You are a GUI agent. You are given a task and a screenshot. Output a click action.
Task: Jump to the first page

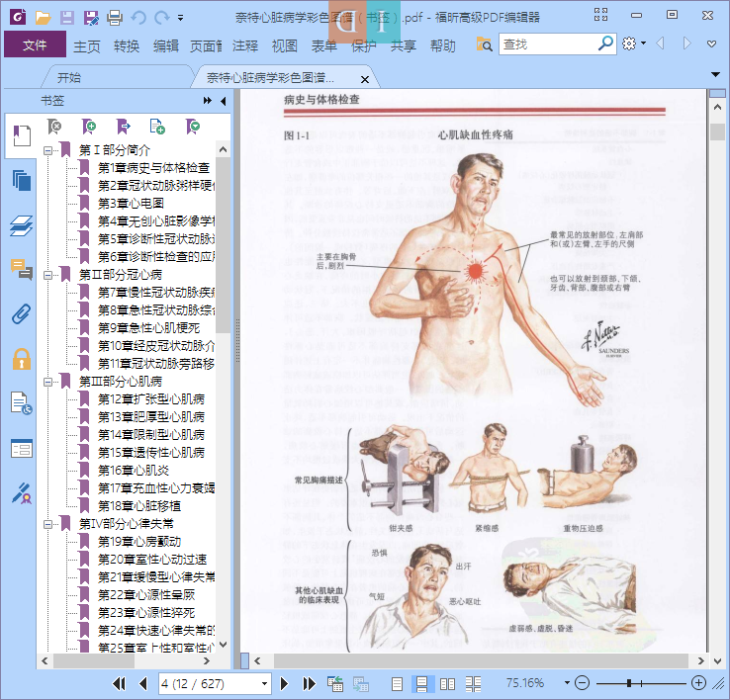click(x=119, y=684)
